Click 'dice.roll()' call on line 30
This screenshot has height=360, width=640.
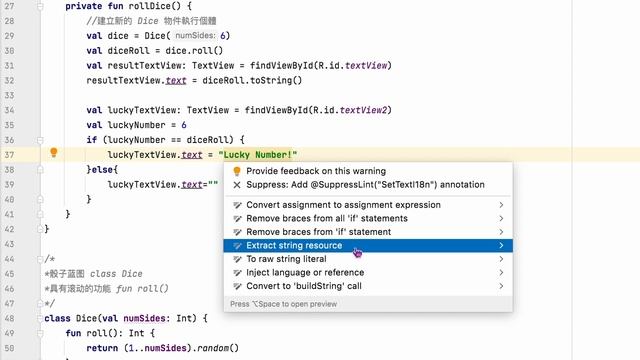194,51
